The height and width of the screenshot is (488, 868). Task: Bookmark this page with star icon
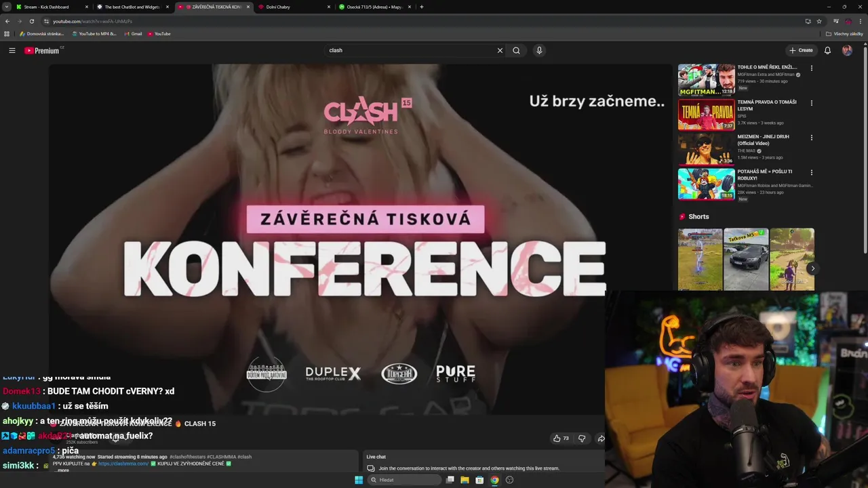[819, 21]
